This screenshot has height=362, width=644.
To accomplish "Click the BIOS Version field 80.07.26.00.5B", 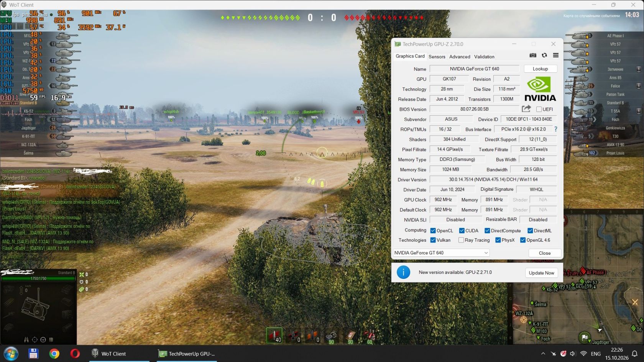I will pyautogui.click(x=475, y=109).
